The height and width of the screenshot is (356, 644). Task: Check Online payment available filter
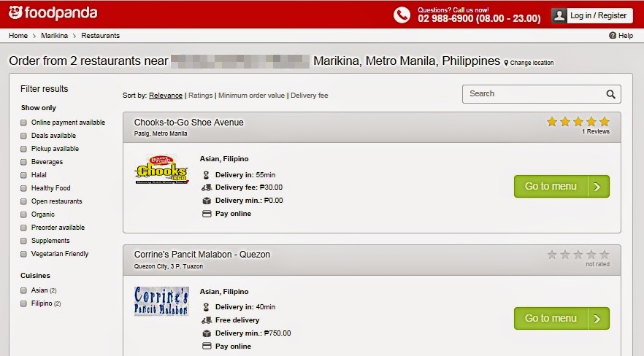[23, 123]
